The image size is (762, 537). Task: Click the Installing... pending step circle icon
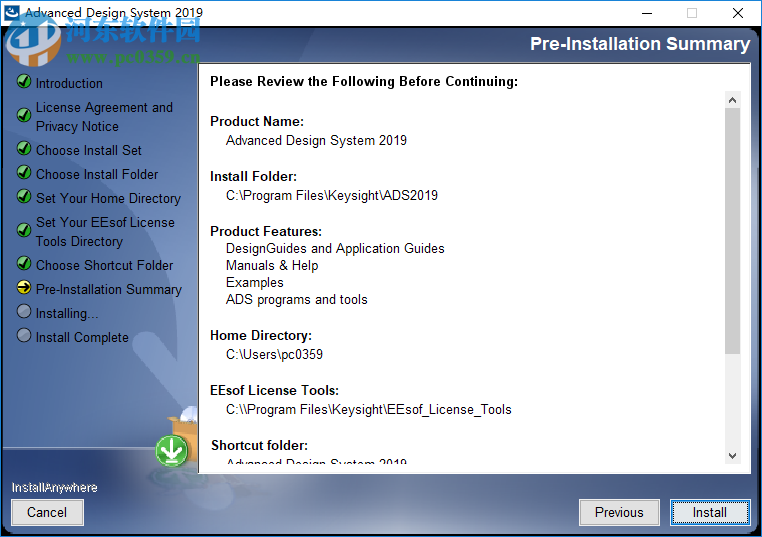pyautogui.click(x=24, y=311)
